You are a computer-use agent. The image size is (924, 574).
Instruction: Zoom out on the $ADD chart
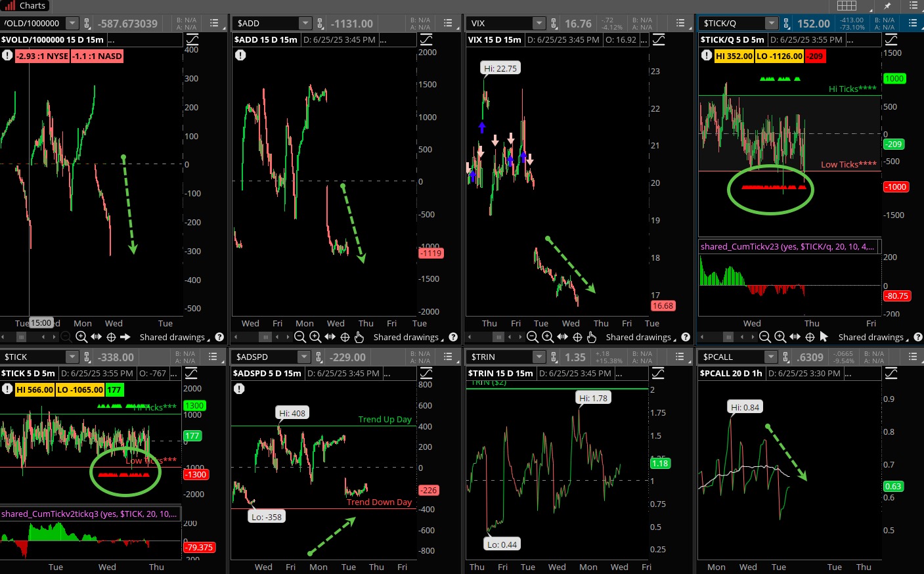(300, 337)
